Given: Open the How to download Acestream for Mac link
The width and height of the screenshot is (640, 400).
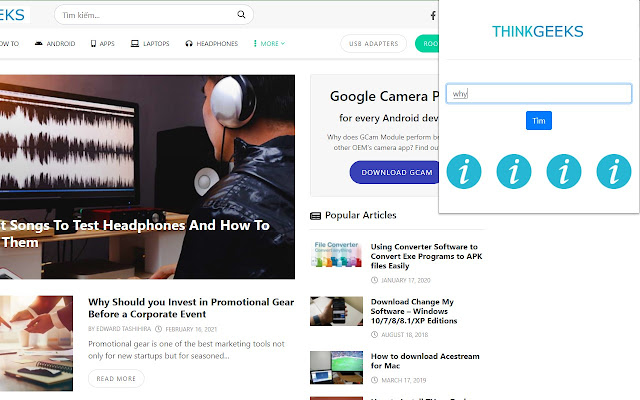Looking at the screenshot, I should click(425, 361).
